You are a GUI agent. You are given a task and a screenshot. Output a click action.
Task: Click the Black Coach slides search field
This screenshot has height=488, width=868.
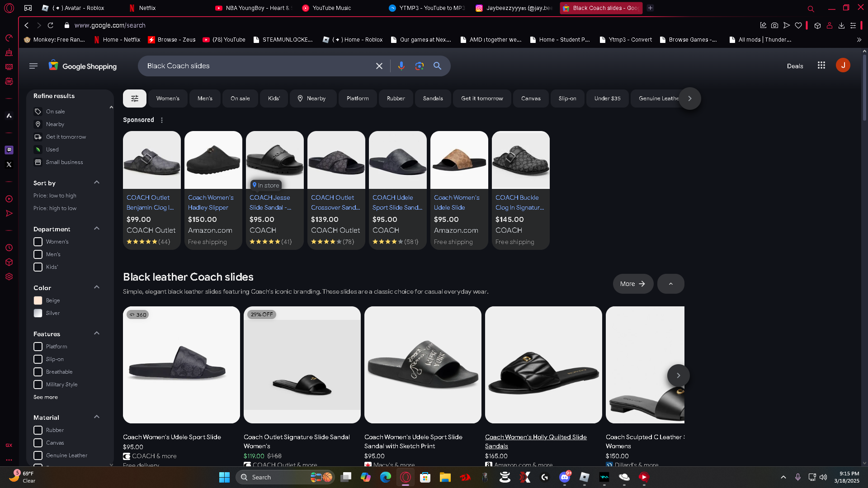(x=258, y=66)
